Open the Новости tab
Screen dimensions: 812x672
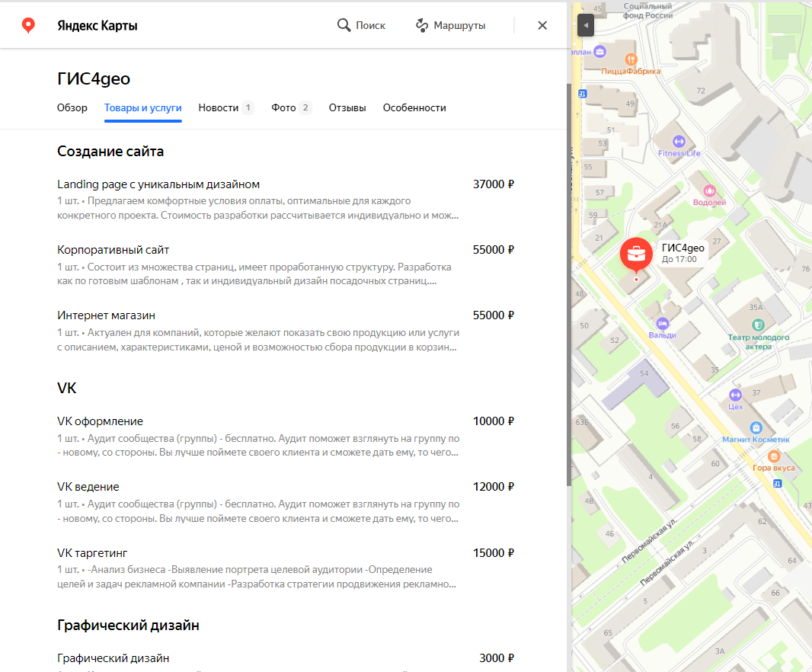pyautogui.click(x=219, y=108)
